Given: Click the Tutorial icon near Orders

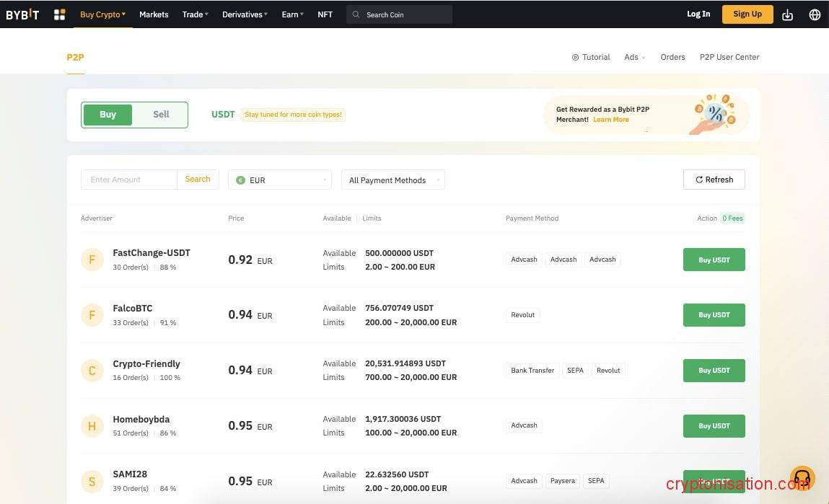Looking at the screenshot, I should click(575, 57).
